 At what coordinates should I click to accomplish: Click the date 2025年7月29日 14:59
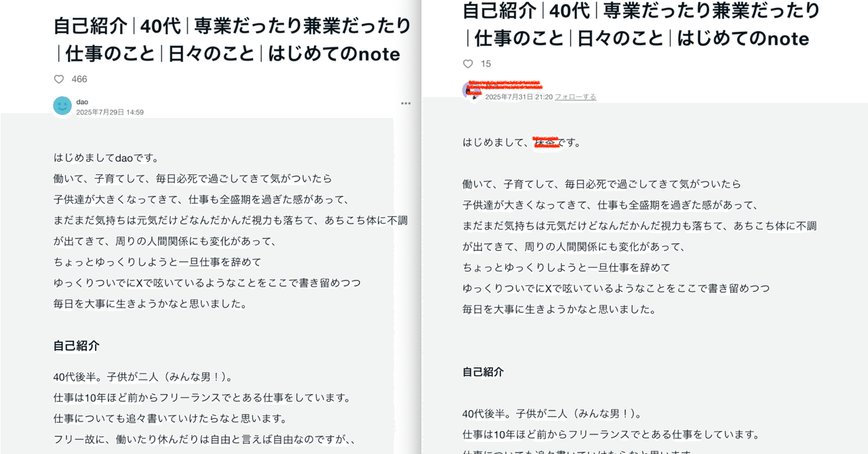(111, 110)
